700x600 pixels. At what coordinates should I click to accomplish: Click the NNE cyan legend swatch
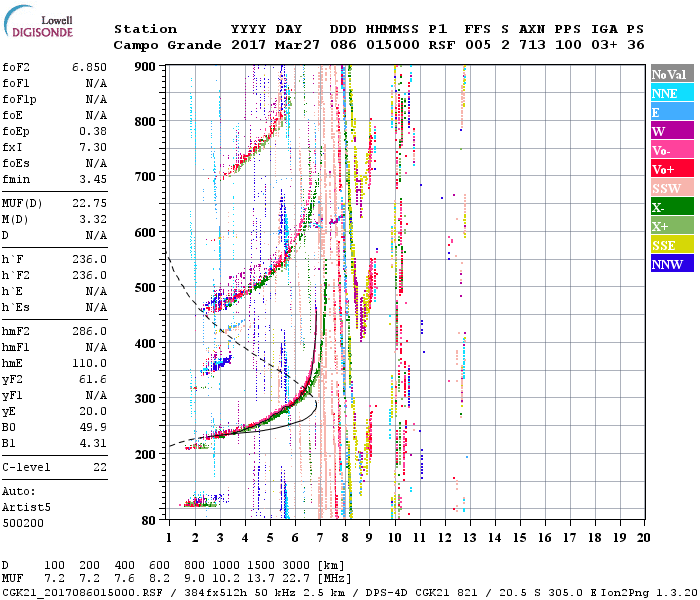click(672, 93)
